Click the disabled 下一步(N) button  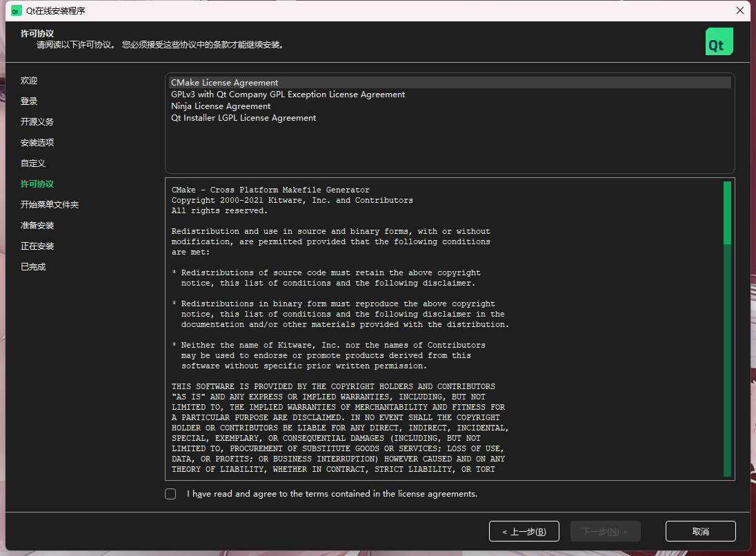pos(605,531)
